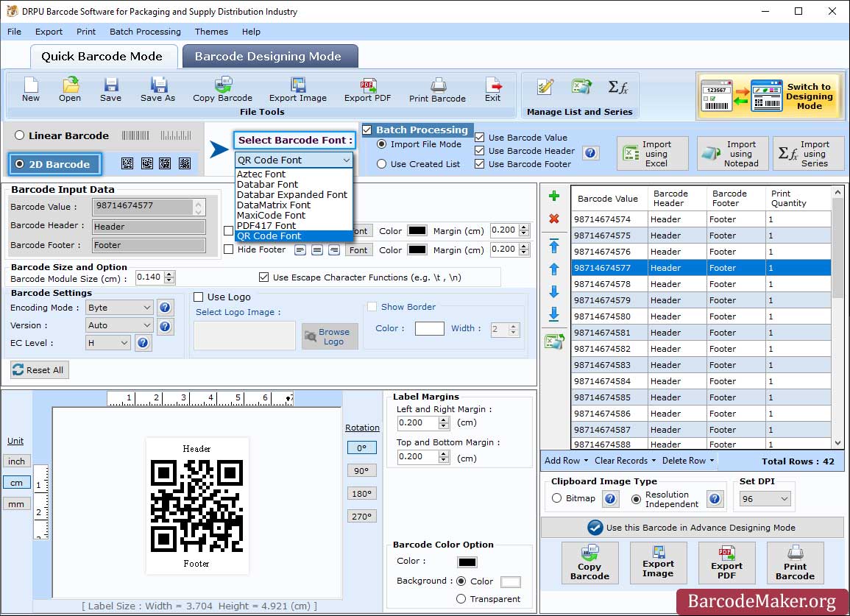This screenshot has width=850, height=616.
Task: Toggle Use Barcode Header checkbox
Action: pos(479,151)
